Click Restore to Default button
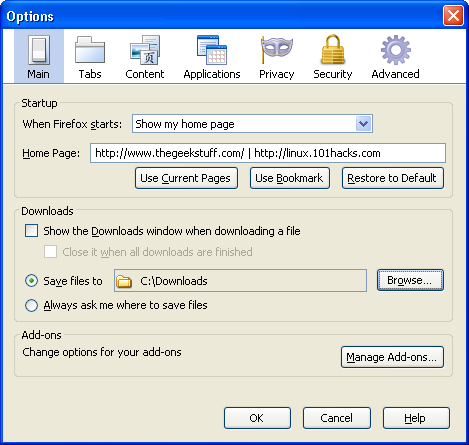The image size is (469, 445). [x=393, y=178]
